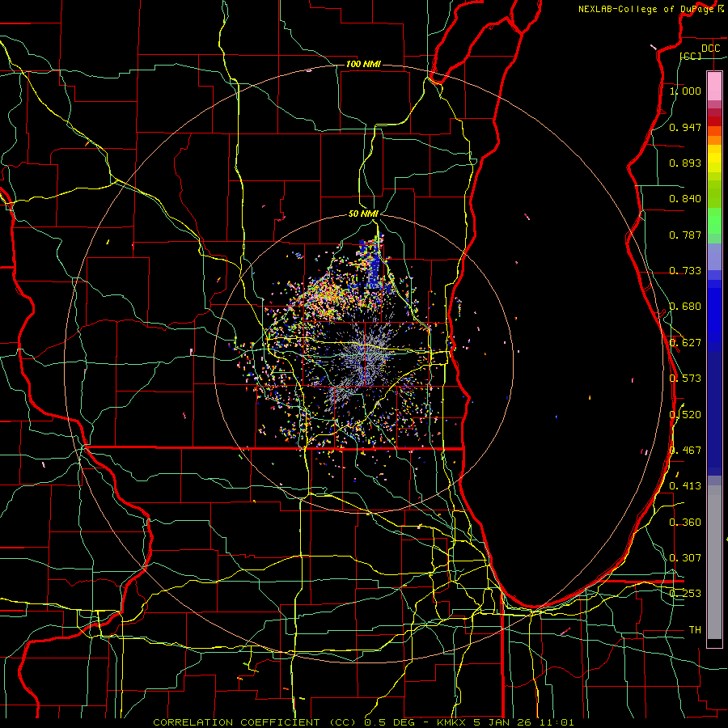Click the 0.733 value on color scale

[685, 271]
